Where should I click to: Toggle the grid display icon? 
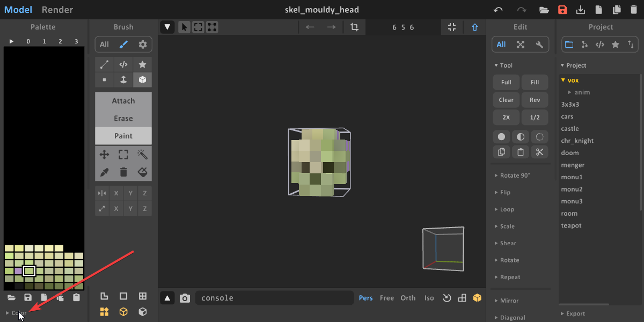coord(142,296)
